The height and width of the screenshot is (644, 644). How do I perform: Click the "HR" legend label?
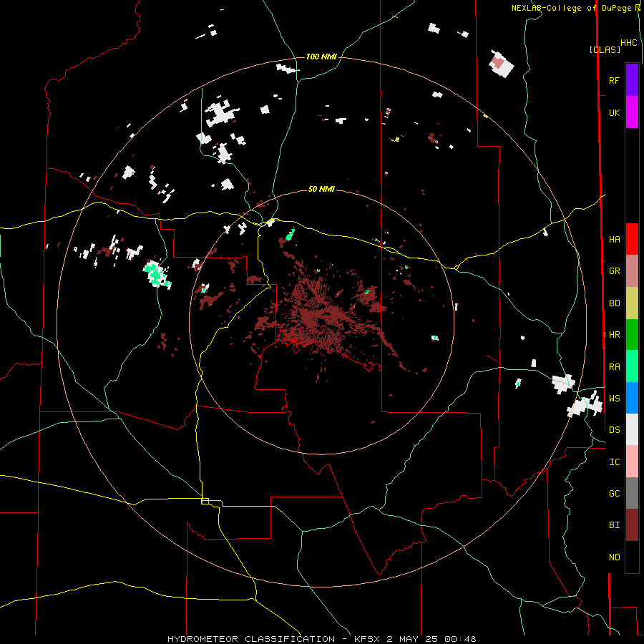(x=614, y=335)
